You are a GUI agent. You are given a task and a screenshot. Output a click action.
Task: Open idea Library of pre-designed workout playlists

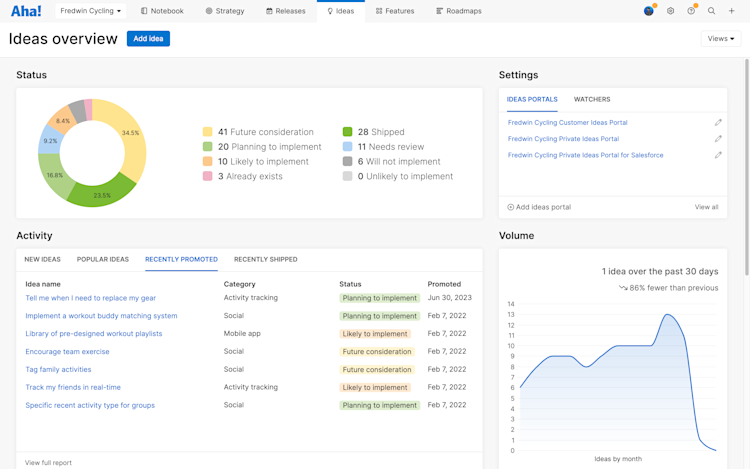(x=94, y=334)
